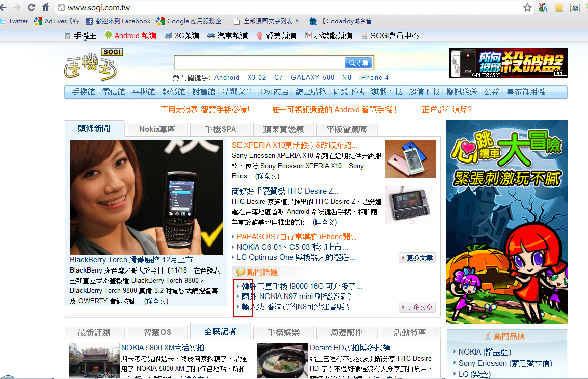This screenshot has width=588, height=379.
Task: Click 更多文章 button under news list
Action: click(417, 258)
